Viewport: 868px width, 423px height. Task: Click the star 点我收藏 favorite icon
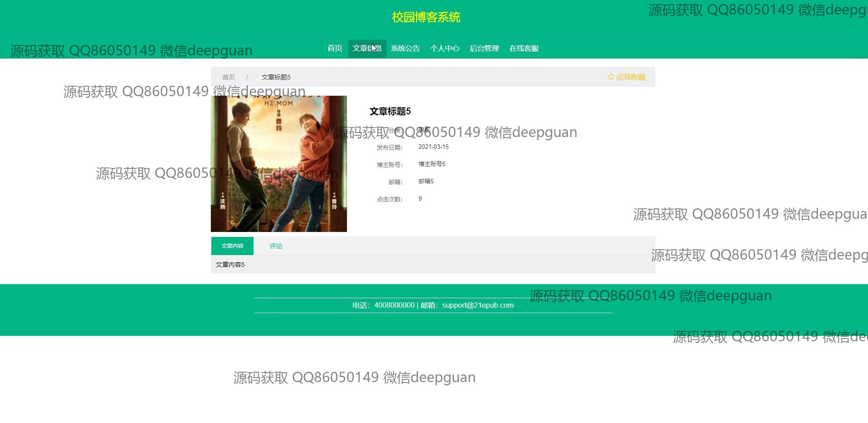(x=611, y=77)
